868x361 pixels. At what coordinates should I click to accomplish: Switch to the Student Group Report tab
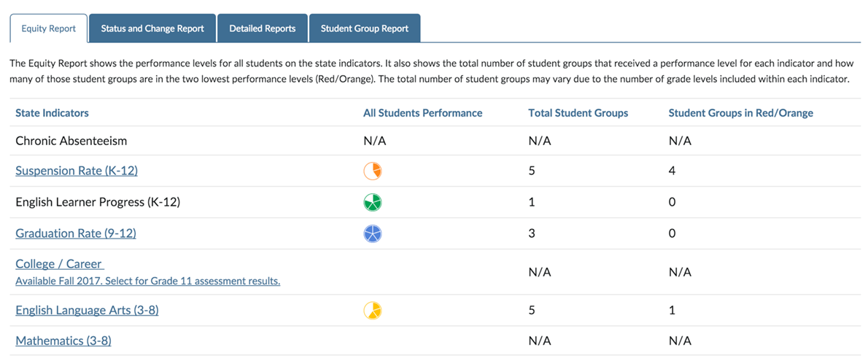tap(365, 28)
